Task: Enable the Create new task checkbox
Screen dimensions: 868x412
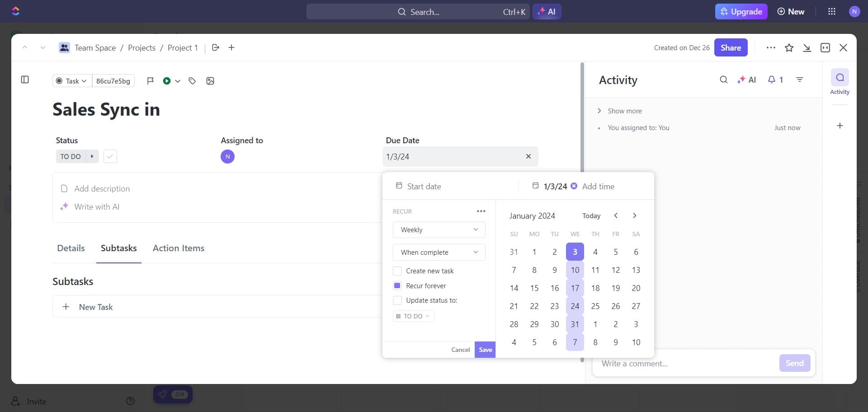Action: point(397,271)
